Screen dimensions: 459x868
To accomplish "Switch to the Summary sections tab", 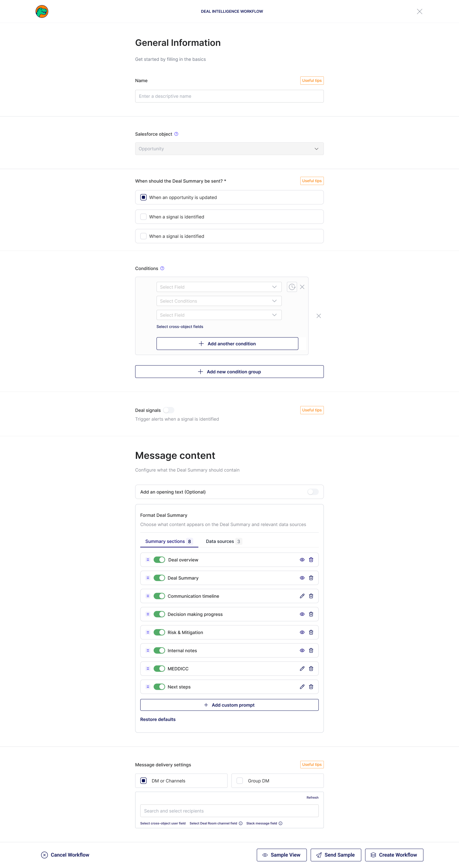I will [169, 542].
